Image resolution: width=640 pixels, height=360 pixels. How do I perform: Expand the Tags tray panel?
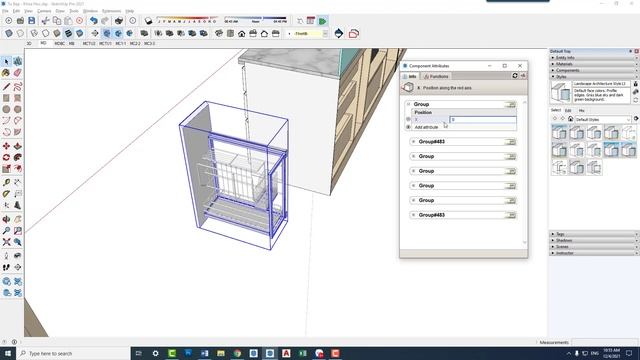592,234
